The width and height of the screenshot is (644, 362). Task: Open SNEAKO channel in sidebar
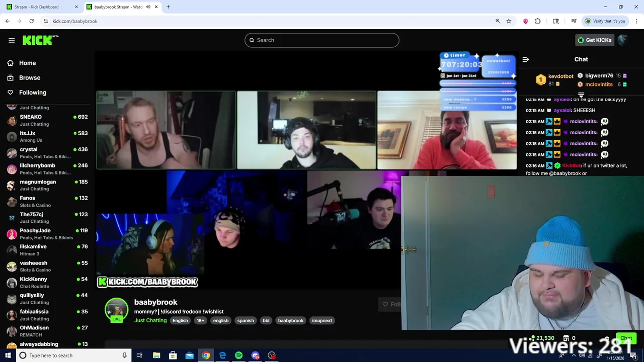coord(47,120)
